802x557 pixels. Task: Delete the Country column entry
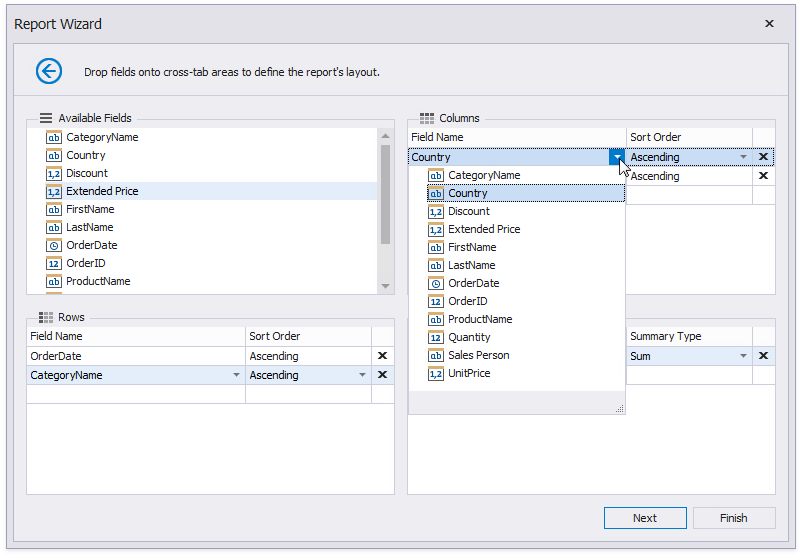coord(763,157)
